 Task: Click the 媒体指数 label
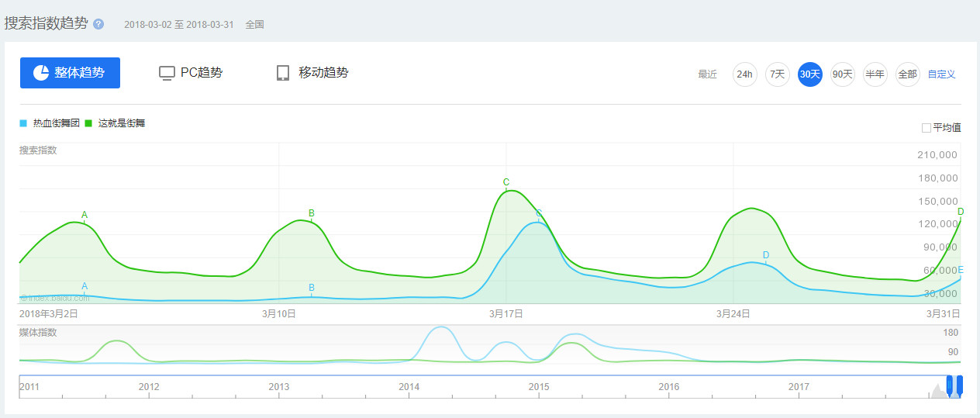pos(38,333)
